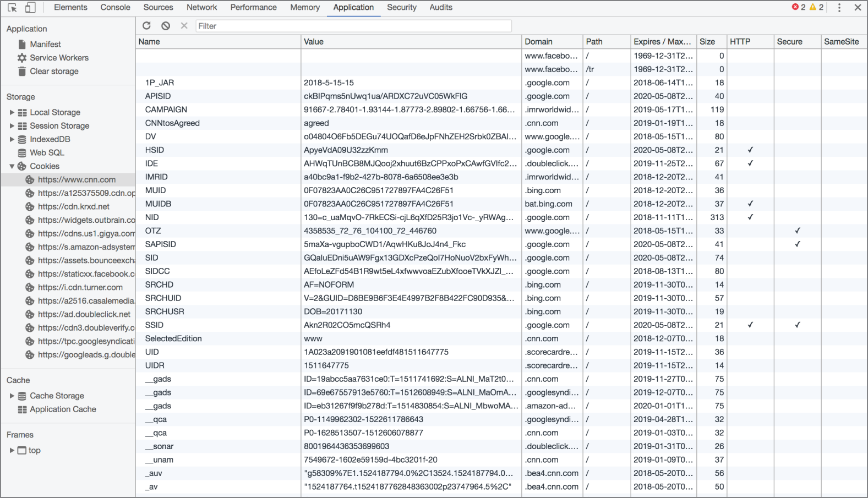This screenshot has width=868, height=498.
Task: Select cookies for https://ad.doubleclick.net
Action: pyautogui.click(x=84, y=314)
